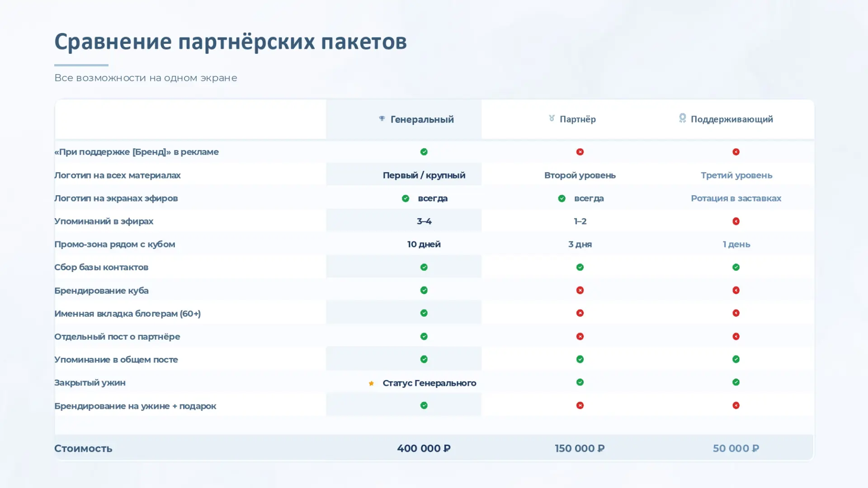The height and width of the screenshot is (488, 868).
Task: Click row label Сбор базы контактов
Action: 101,267
